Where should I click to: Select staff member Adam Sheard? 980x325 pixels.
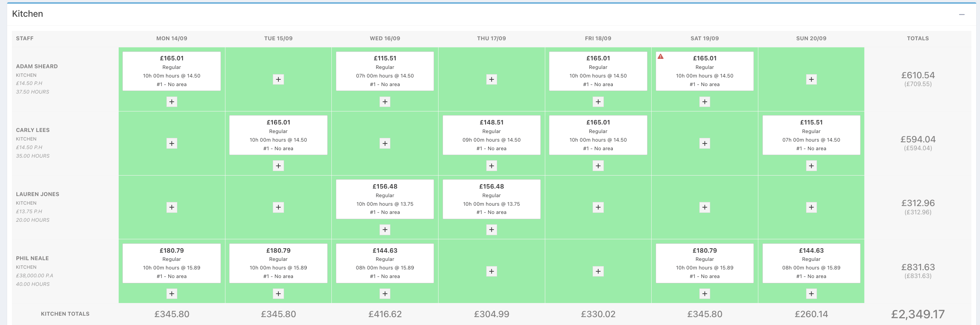point(37,66)
